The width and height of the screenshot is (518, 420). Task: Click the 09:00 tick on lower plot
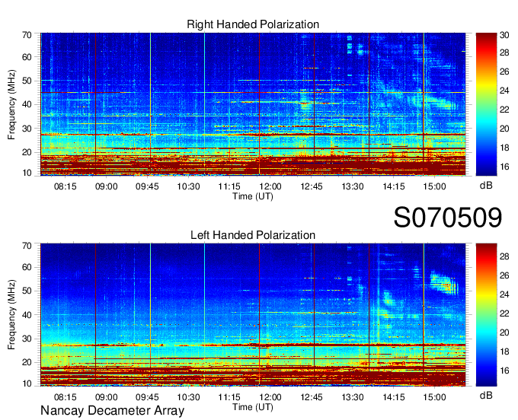pyautogui.click(x=107, y=397)
